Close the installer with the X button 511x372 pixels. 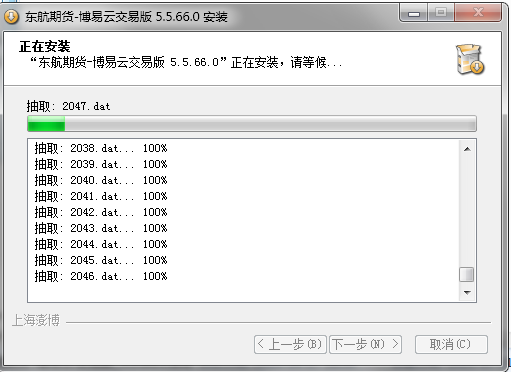pyautogui.click(x=478, y=14)
